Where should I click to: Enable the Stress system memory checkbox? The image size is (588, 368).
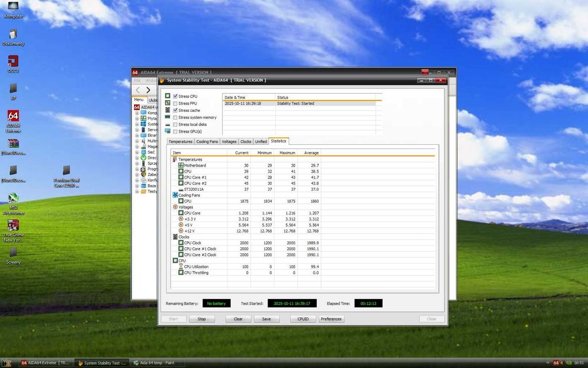coord(175,117)
